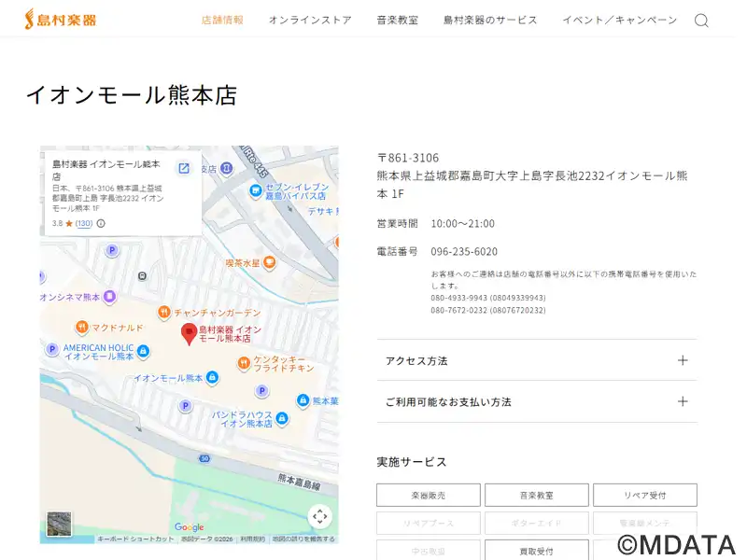This screenshot has height=560, width=747.
Task: Click the search magnifier icon in header
Action: coord(701,21)
